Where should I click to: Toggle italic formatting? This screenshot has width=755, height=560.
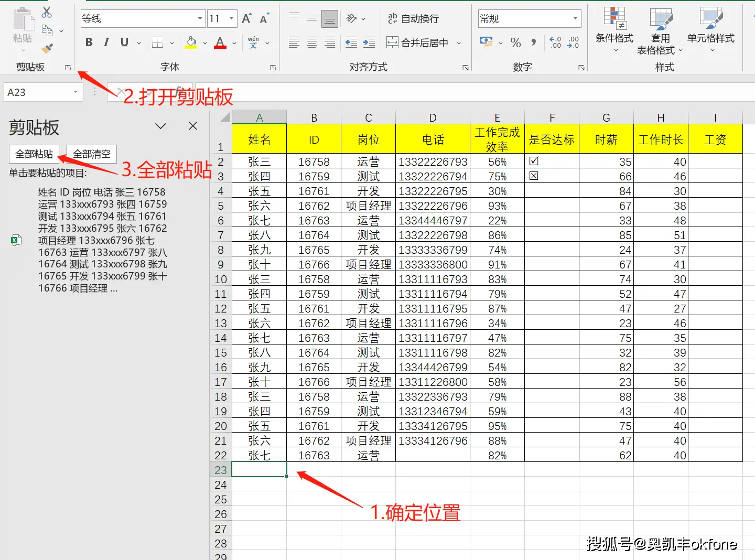(x=106, y=42)
